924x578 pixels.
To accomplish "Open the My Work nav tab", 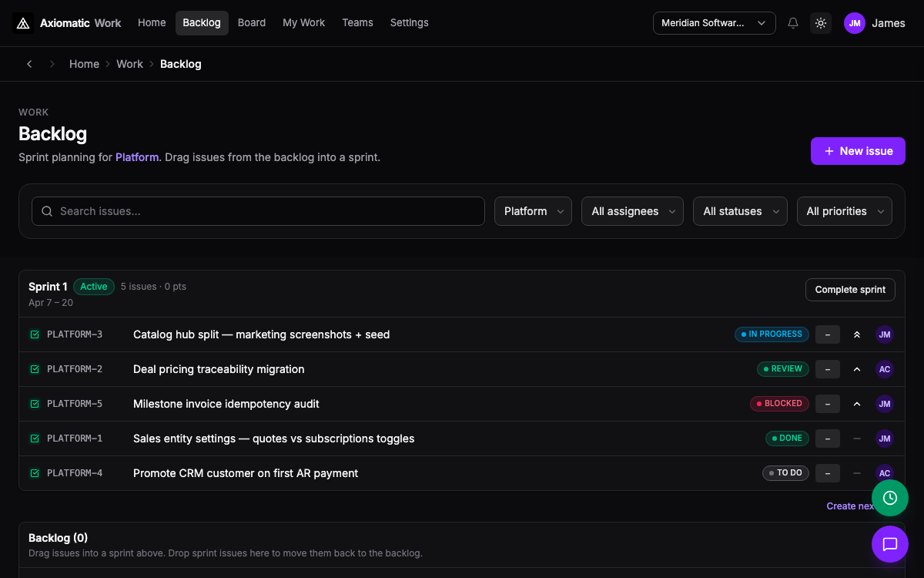I will point(303,23).
